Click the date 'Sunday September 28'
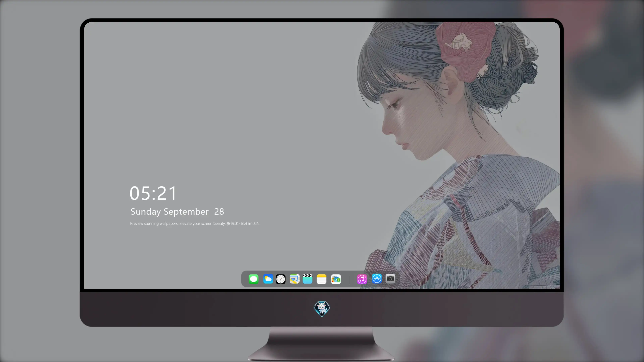This screenshot has height=362, width=644. (x=177, y=212)
